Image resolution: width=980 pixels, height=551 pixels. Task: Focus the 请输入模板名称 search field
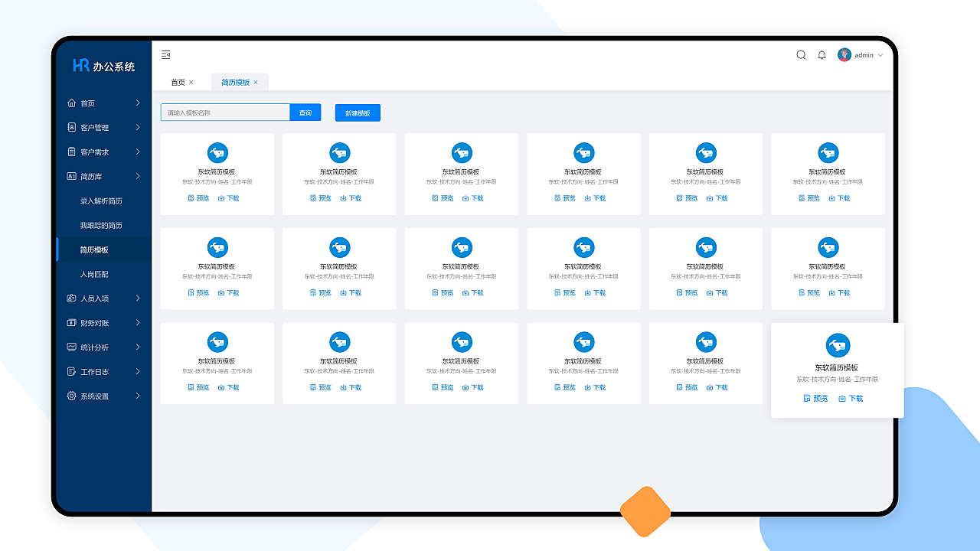225,112
